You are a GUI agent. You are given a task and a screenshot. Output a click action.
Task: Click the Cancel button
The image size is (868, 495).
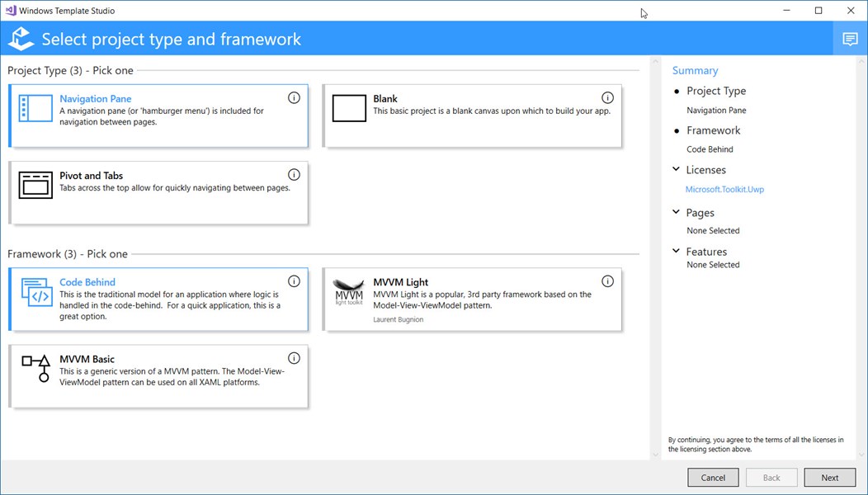[713, 478]
